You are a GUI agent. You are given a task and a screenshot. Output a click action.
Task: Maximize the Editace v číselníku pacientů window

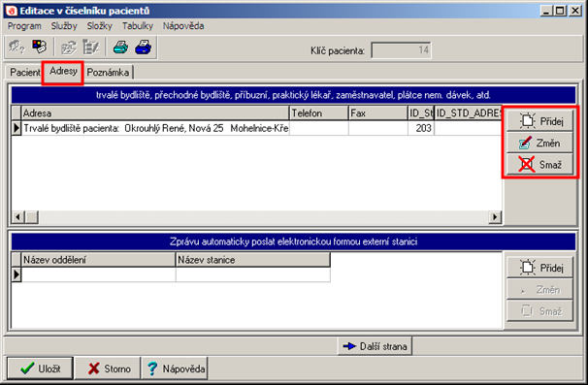(x=560, y=11)
